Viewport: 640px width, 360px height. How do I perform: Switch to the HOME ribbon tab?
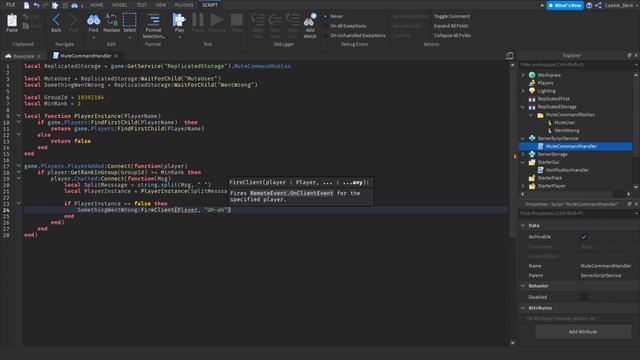97,5
